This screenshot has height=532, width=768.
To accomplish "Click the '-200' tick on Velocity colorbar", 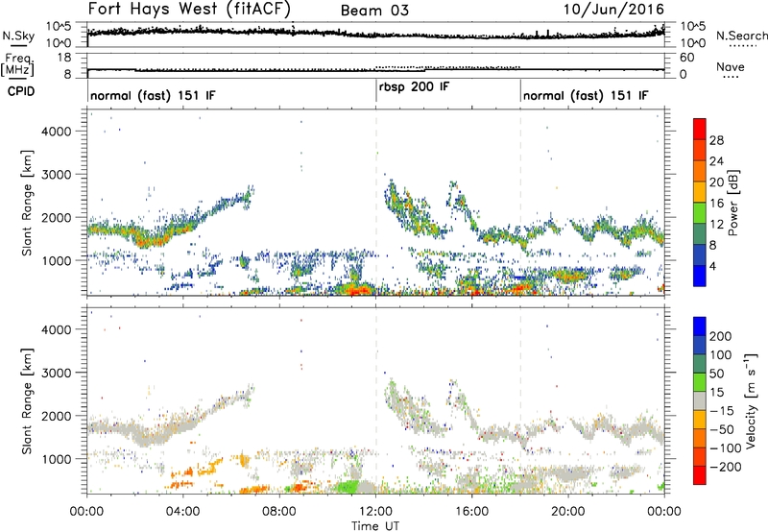I will [725, 467].
